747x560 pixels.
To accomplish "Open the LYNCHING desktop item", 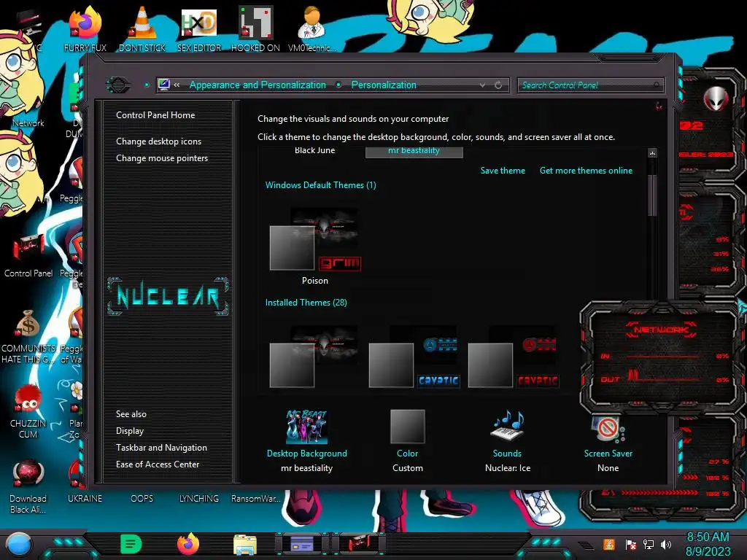I will pyautogui.click(x=198, y=499).
